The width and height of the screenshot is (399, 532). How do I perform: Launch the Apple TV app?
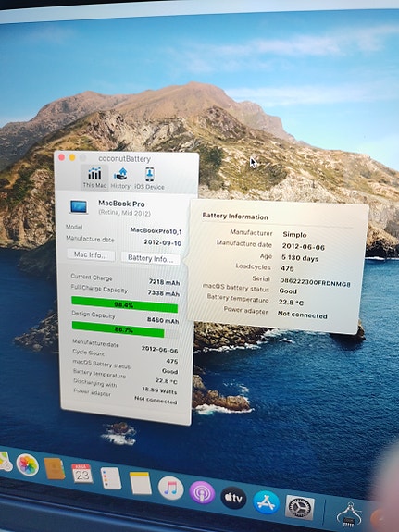coord(233,498)
